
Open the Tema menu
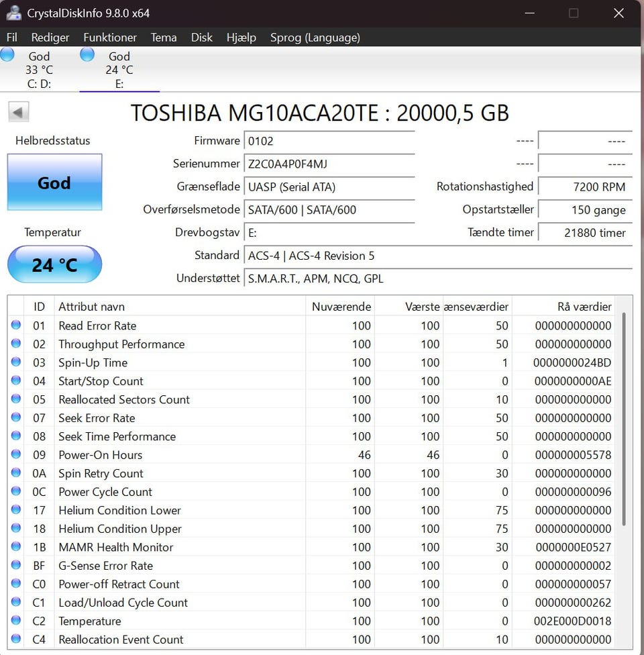coord(164,38)
